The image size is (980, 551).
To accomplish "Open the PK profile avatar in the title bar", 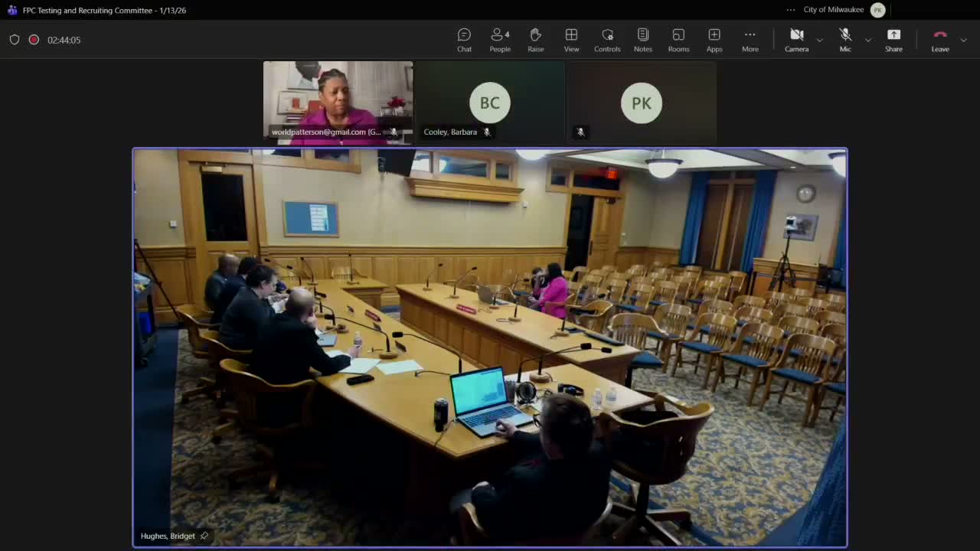I will point(878,10).
